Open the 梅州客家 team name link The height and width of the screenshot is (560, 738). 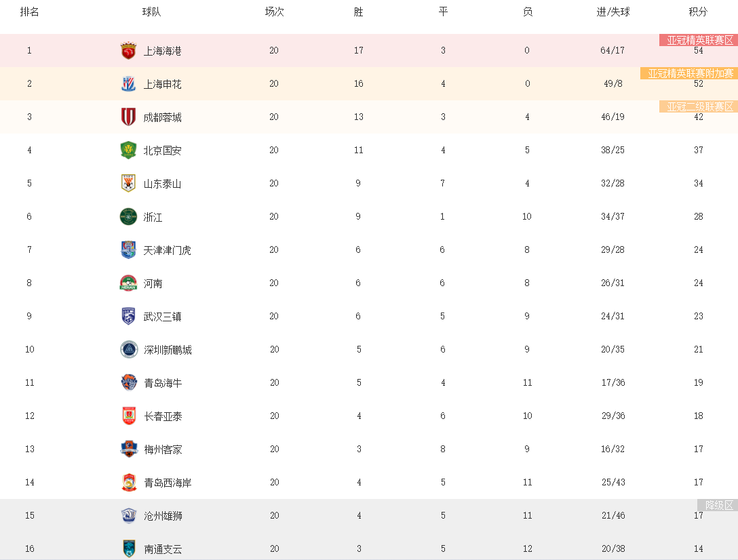(163, 449)
